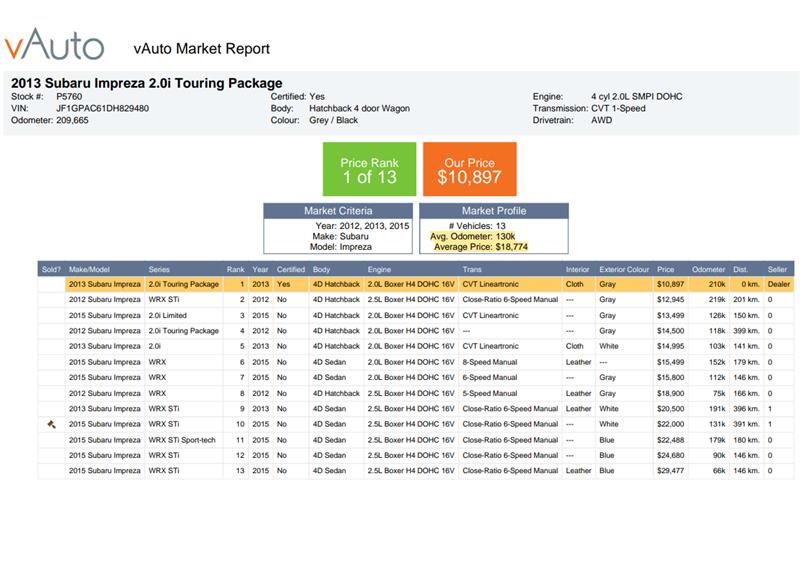Click price $24,680 in rank 12 row
The height and width of the screenshot is (565, 800).
point(670,455)
